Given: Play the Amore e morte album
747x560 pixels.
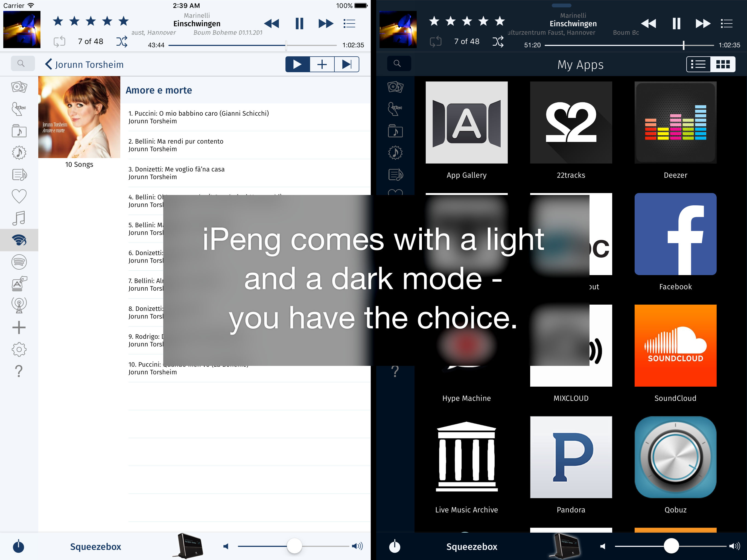Looking at the screenshot, I should tap(297, 64).
